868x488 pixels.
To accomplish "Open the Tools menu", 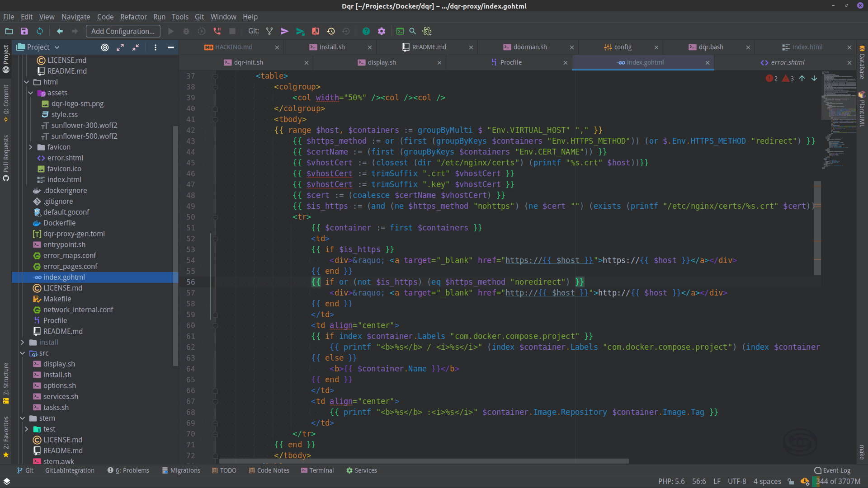I will [x=180, y=17].
